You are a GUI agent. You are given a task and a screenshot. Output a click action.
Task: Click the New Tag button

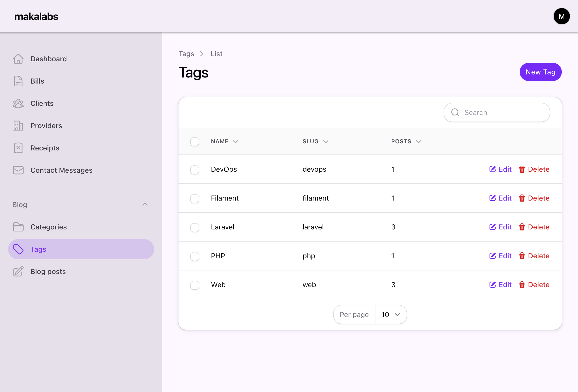tap(540, 72)
